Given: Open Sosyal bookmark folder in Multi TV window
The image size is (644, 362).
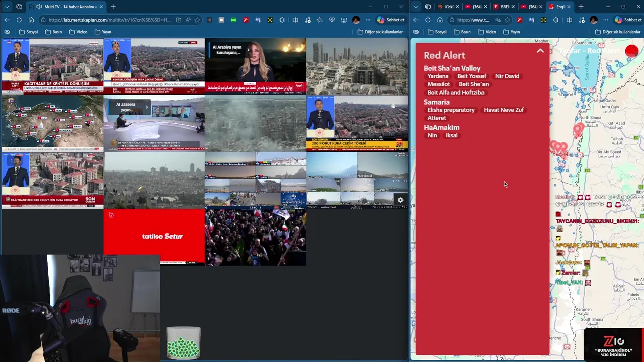Looking at the screenshot, I should 28,32.
